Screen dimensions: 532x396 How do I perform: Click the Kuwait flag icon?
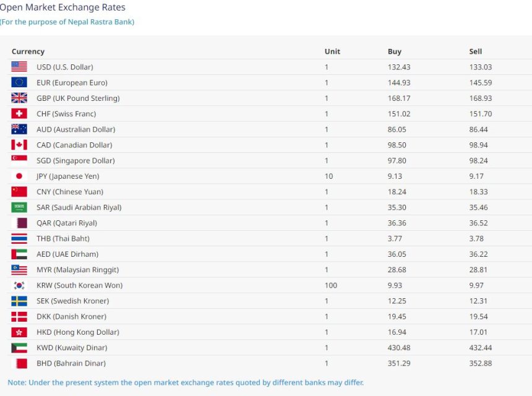point(19,348)
